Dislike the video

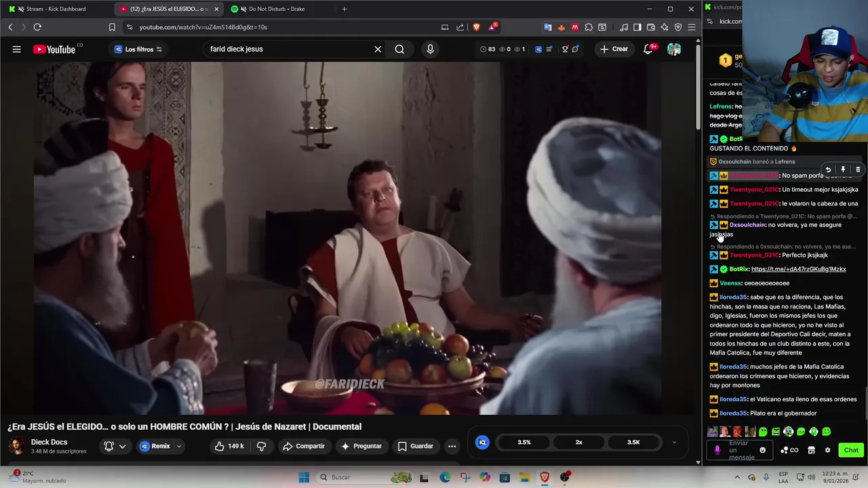[x=261, y=446]
